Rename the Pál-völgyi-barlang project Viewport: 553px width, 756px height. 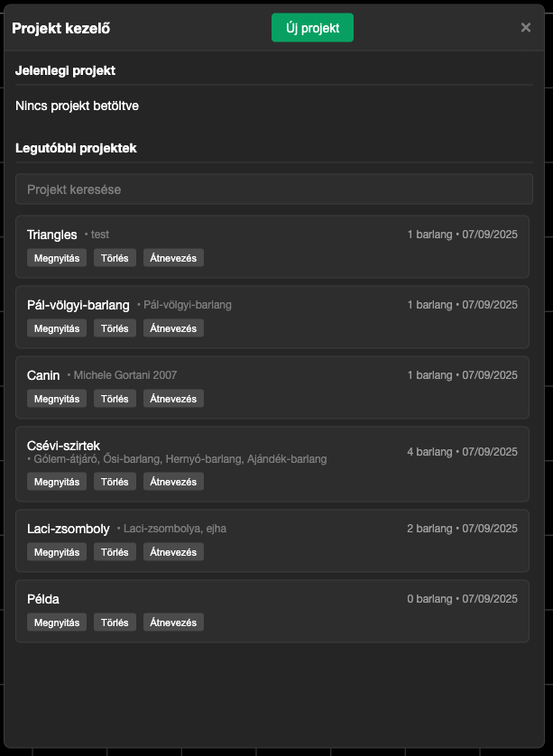[173, 328]
